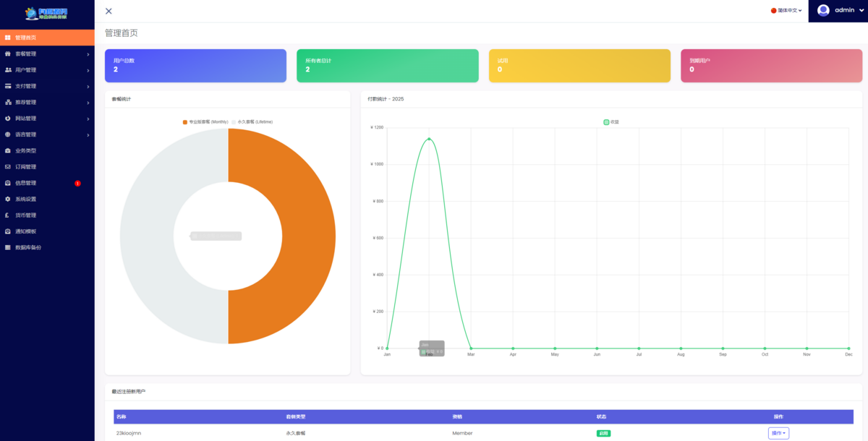868x441 pixels.
Task: Click the 所有者总计 green stat card
Action: click(x=388, y=66)
